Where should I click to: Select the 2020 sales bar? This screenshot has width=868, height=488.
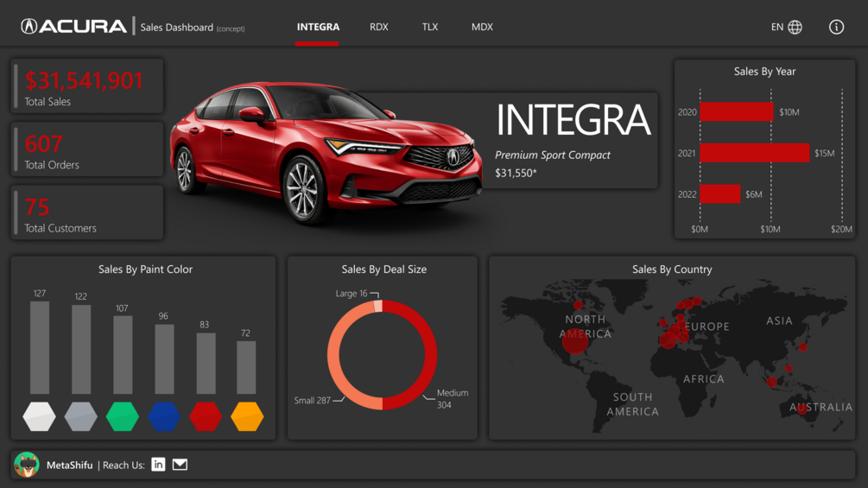pos(736,111)
